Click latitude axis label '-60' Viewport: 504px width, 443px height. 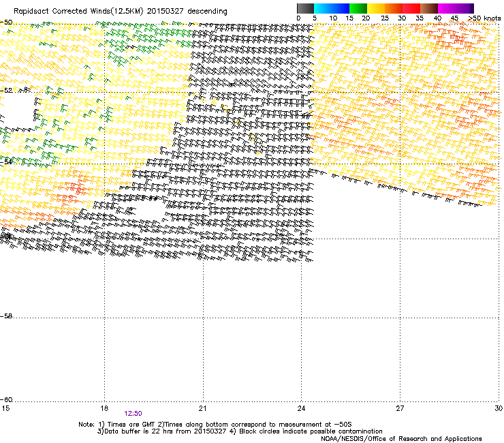[x=6, y=400]
